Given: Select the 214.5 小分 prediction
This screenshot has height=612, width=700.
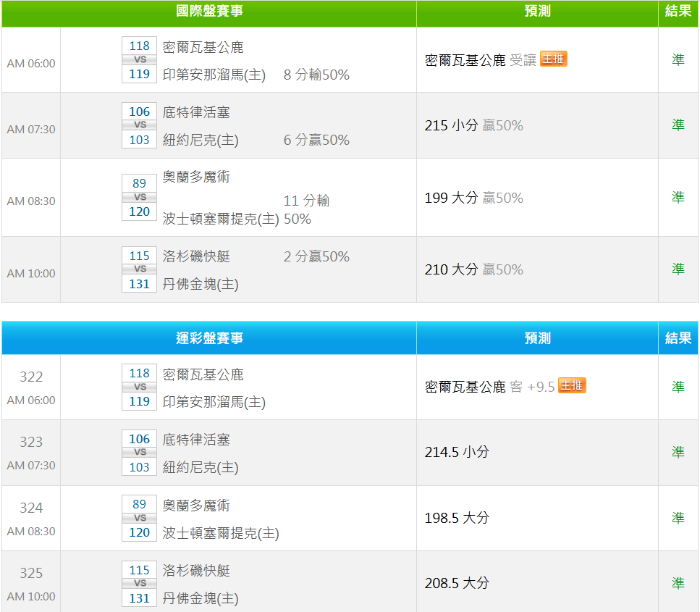Looking at the screenshot, I should click(x=457, y=452).
